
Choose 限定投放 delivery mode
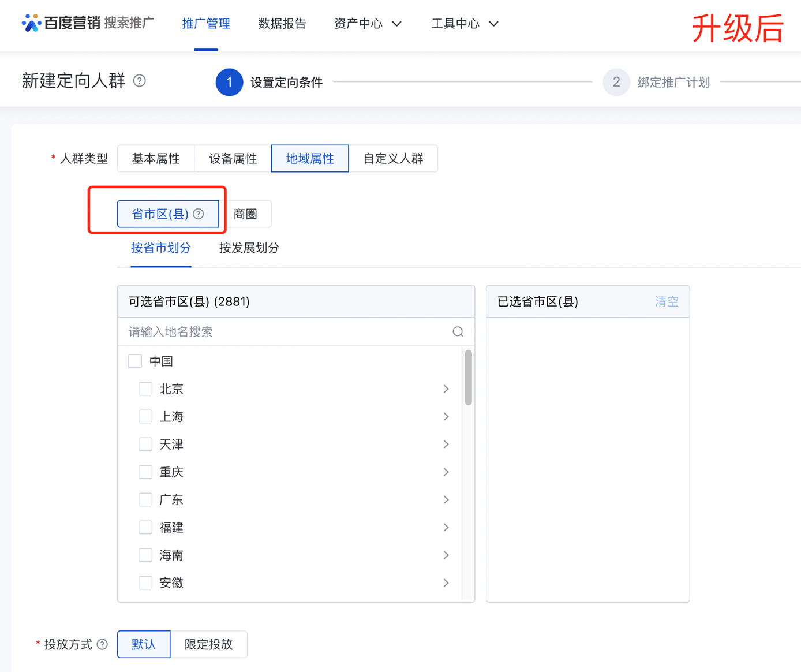click(208, 644)
